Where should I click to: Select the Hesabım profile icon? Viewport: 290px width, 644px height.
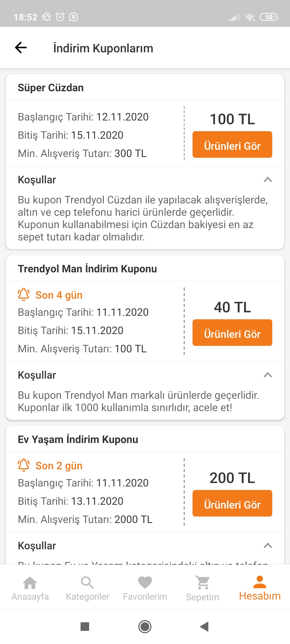click(260, 582)
